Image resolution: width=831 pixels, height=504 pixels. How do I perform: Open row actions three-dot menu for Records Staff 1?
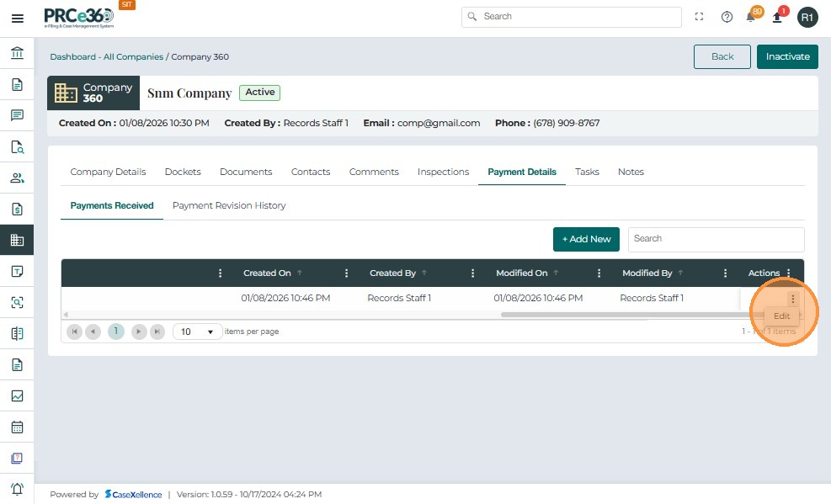pyautogui.click(x=793, y=299)
